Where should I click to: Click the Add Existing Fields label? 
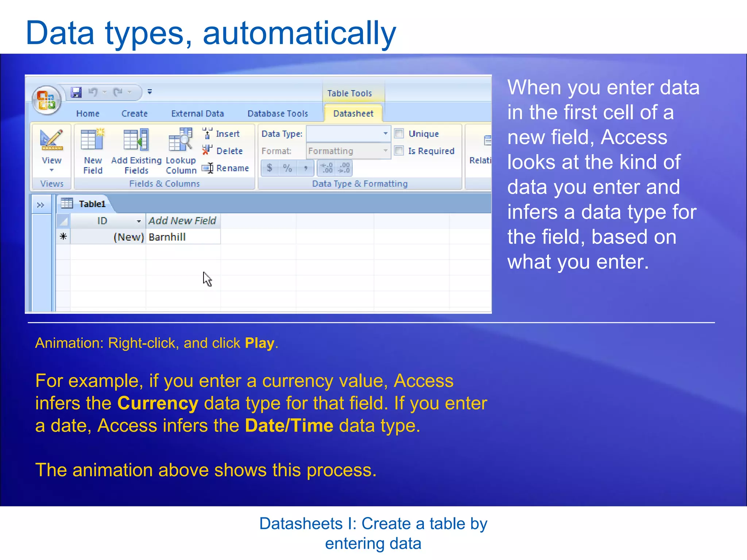pyautogui.click(x=136, y=166)
